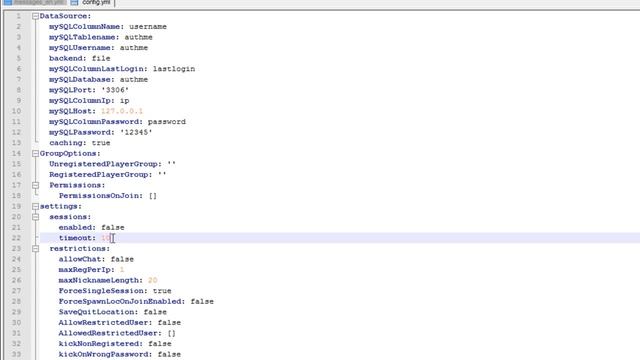
Task: Click the 'mySQLDatabase' key
Action: coord(82,80)
